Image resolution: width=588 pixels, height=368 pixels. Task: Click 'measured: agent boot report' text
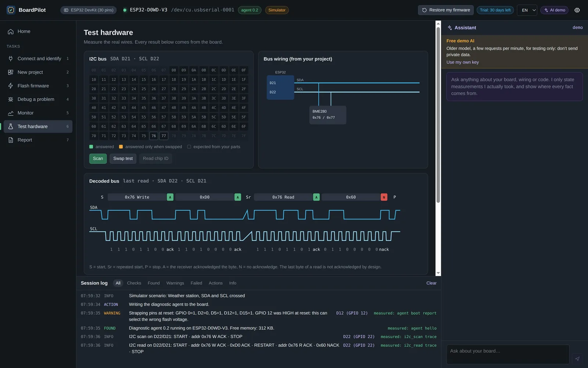point(405,313)
